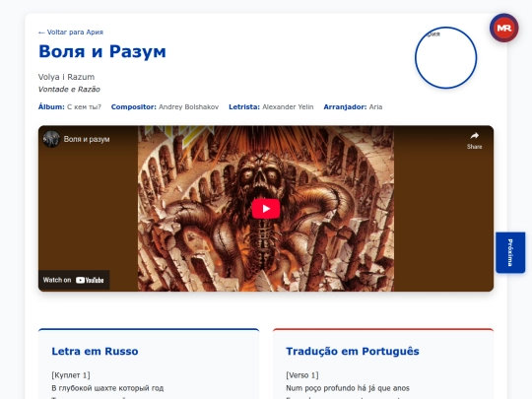Image resolution: width=532 pixels, height=399 pixels.
Task: Click line Num poço profundo há já que anos
Action: (x=348, y=388)
